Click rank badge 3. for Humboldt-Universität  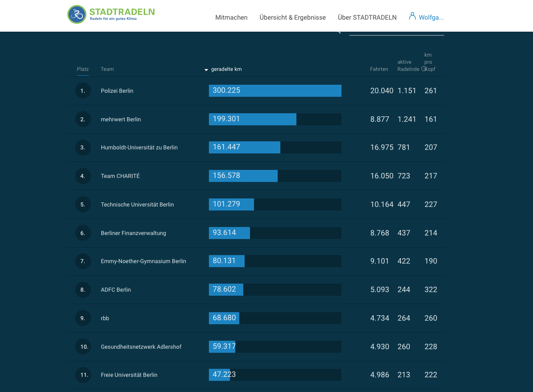click(x=83, y=148)
